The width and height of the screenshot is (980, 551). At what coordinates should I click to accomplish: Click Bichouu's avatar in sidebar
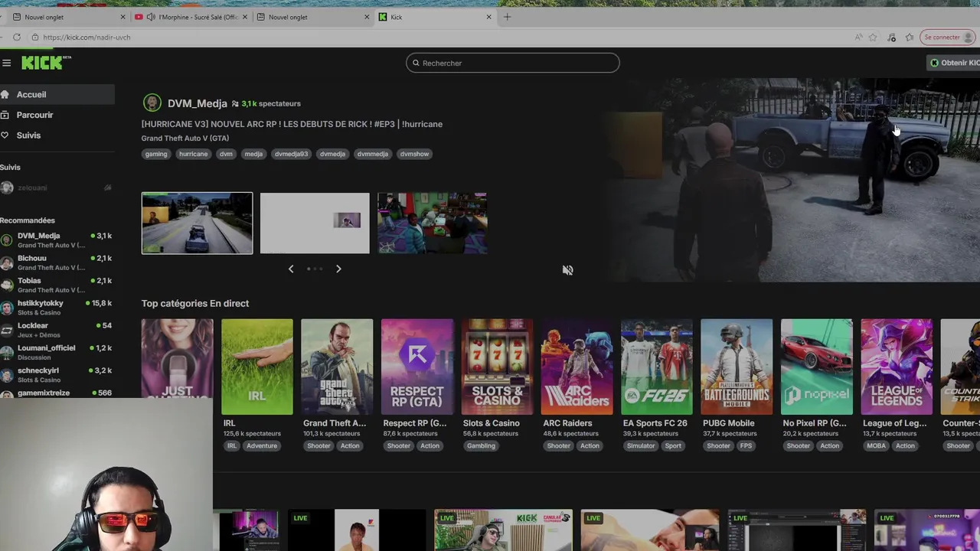point(7,262)
